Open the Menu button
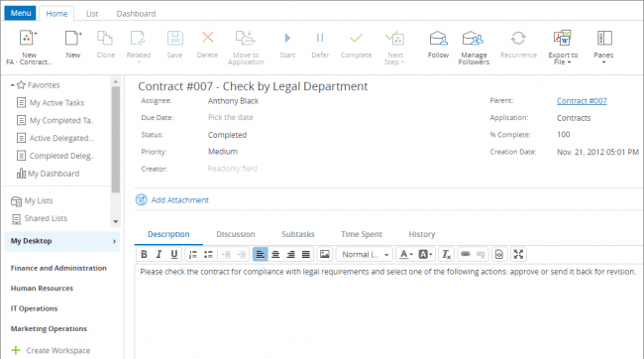Viewport: 644px width, 359px height. (x=20, y=13)
